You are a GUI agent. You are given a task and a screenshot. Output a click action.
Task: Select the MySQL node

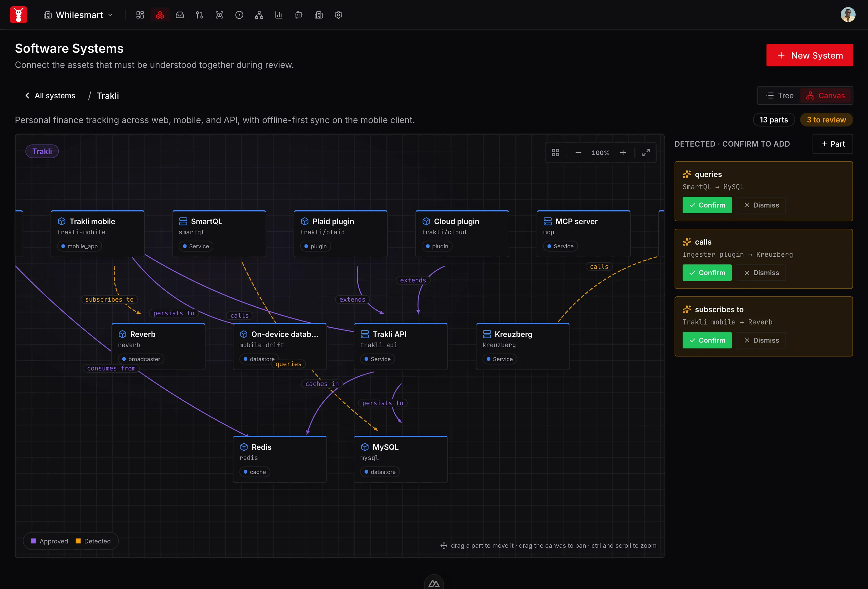[x=401, y=459]
